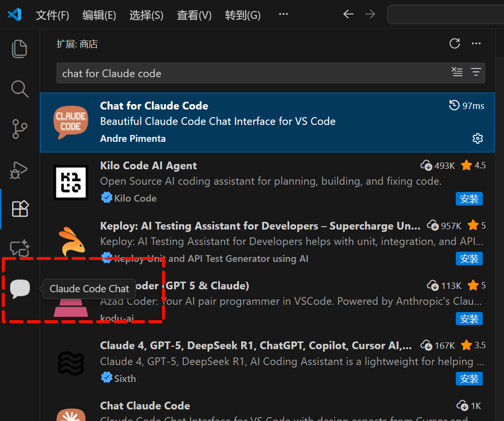Open manage gear for Chat for Claude Code
Viewport: 504px width, 421px height.
point(477,138)
